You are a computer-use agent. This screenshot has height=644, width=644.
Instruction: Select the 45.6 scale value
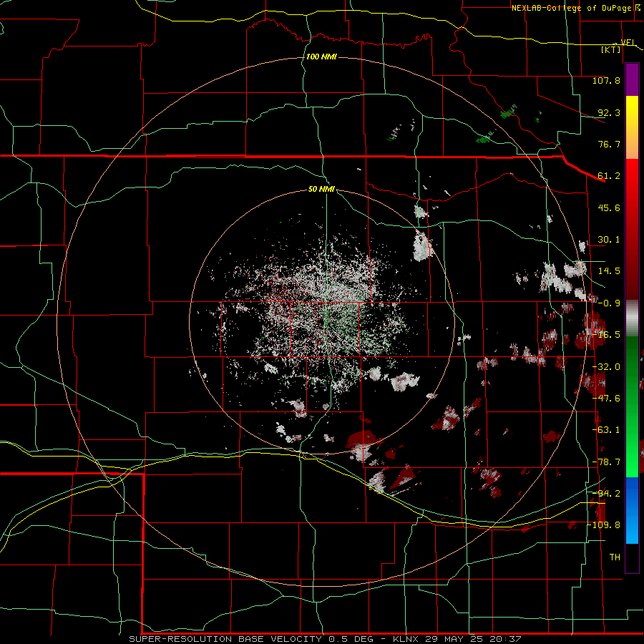tap(609, 208)
